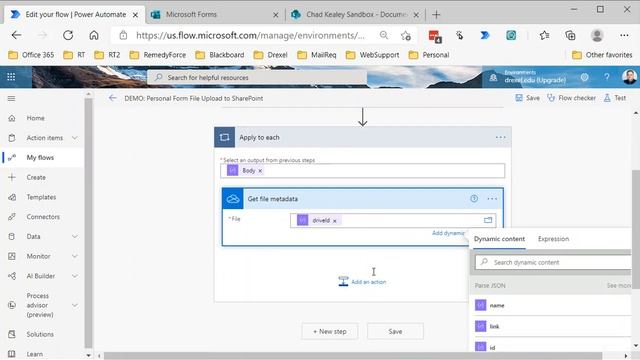Click the Test button

tap(615, 98)
